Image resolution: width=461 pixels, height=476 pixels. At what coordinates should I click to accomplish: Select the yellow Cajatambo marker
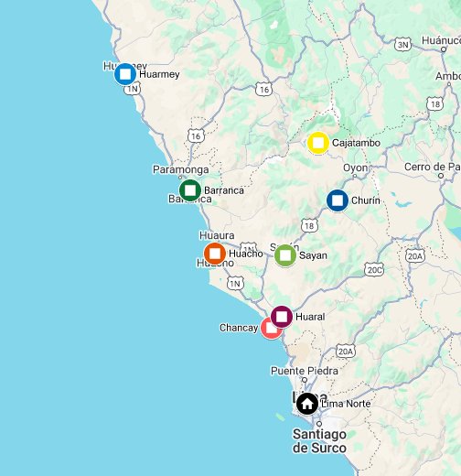pyautogui.click(x=318, y=143)
